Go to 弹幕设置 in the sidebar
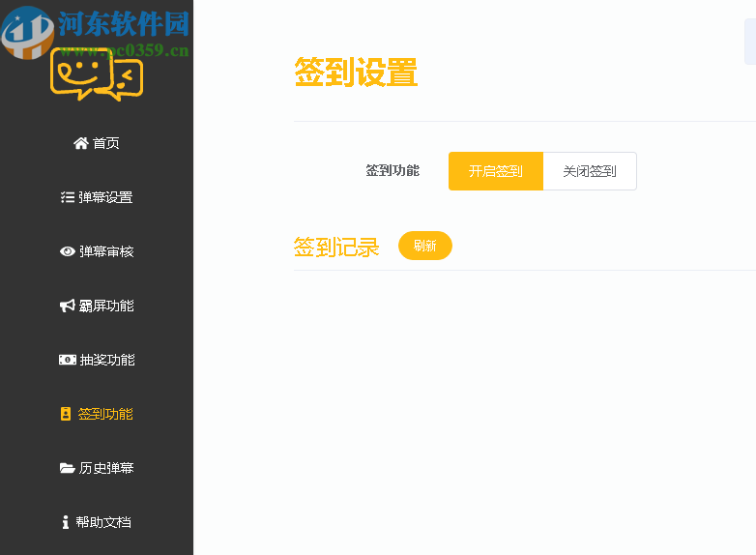This screenshot has height=555, width=756. (97, 197)
